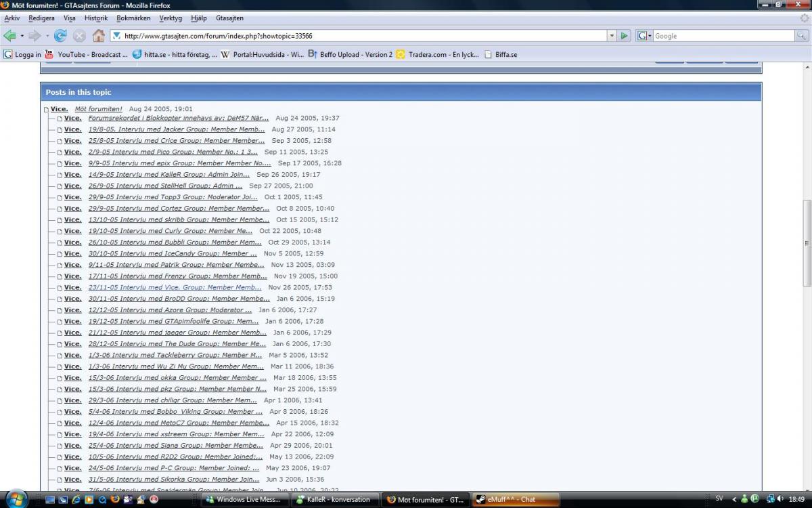Open the Forward button history dropdown arrow
This screenshot has width=812, height=508.
(x=46, y=36)
